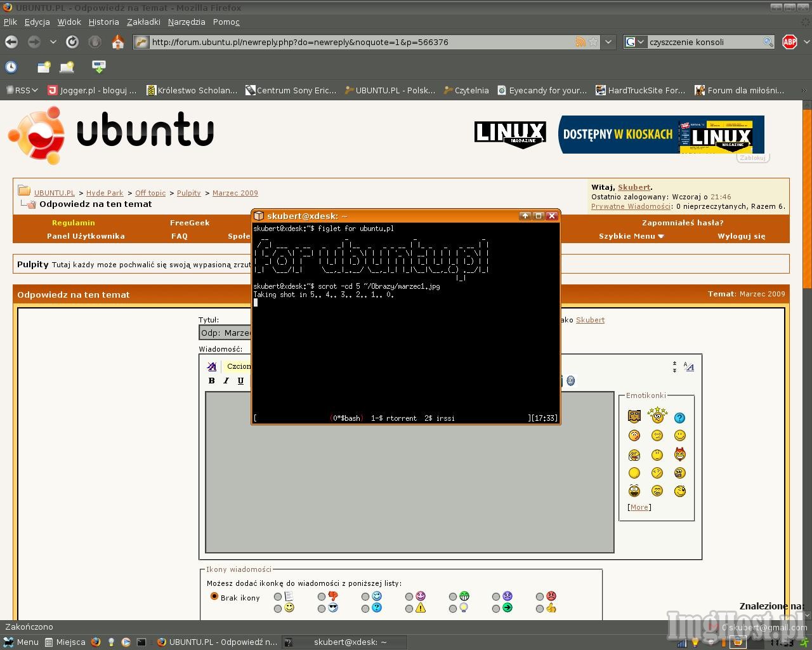812x650 pixels.
Task: Open the back/forward history dropdown arrow
Action: point(53,42)
